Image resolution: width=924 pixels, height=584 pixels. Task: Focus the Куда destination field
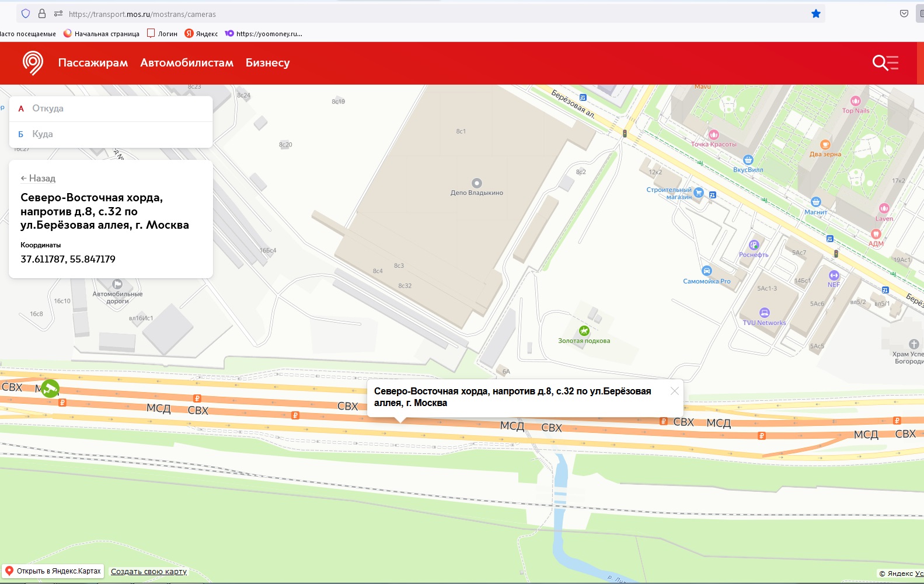117,134
